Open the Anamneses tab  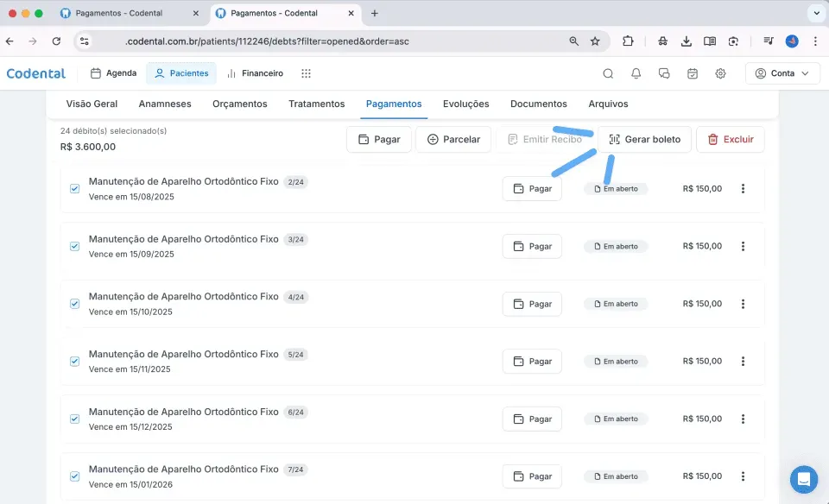(x=165, y=104)
